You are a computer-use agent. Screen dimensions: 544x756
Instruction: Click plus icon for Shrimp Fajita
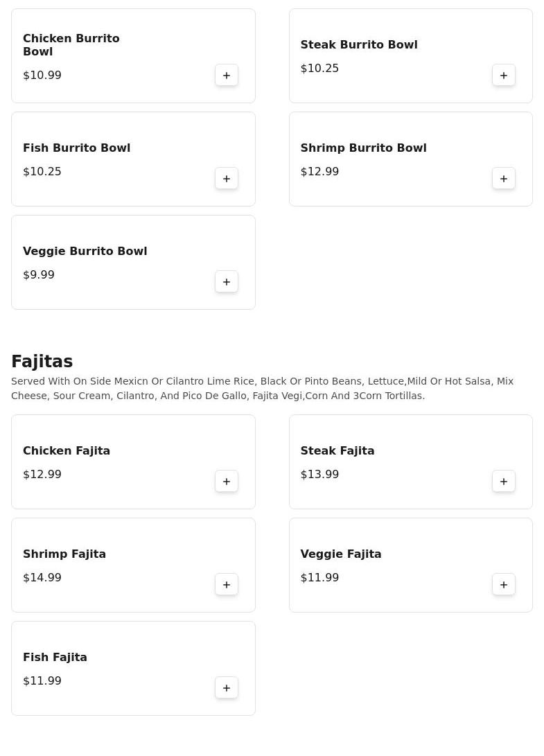point(227,585)
